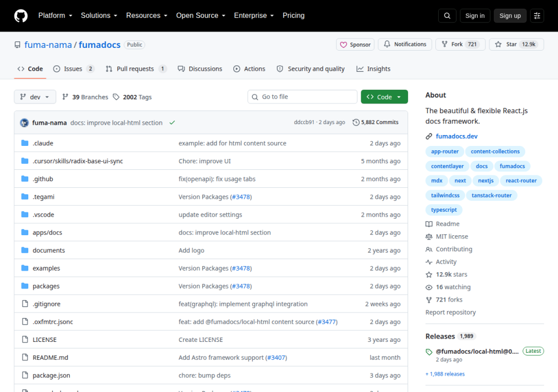Open the react-router topic tag
This screenshot has width=558, height=392.
pyautogui.click(x=521, y=180)
